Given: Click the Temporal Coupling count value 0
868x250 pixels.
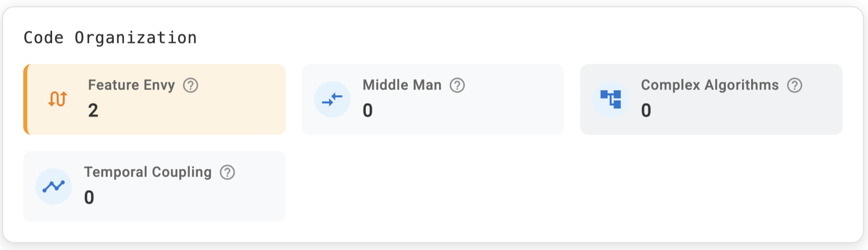Looking at the screenshot, I should (89, 197).
